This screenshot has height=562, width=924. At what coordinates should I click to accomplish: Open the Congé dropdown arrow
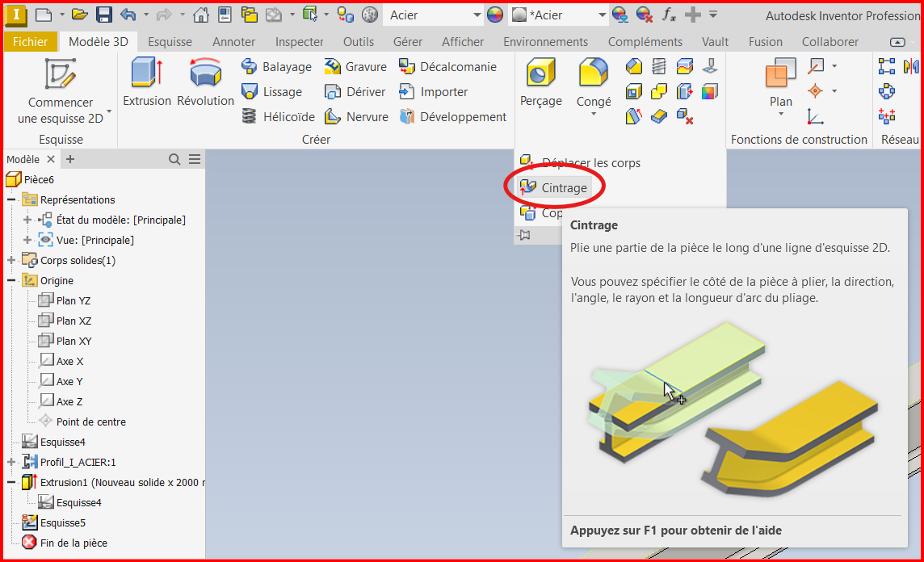(x=594, y=115)
